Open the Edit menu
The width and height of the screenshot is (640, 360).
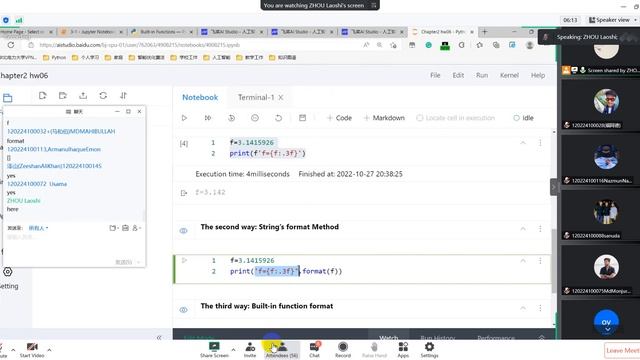click(x=458, y=75)
